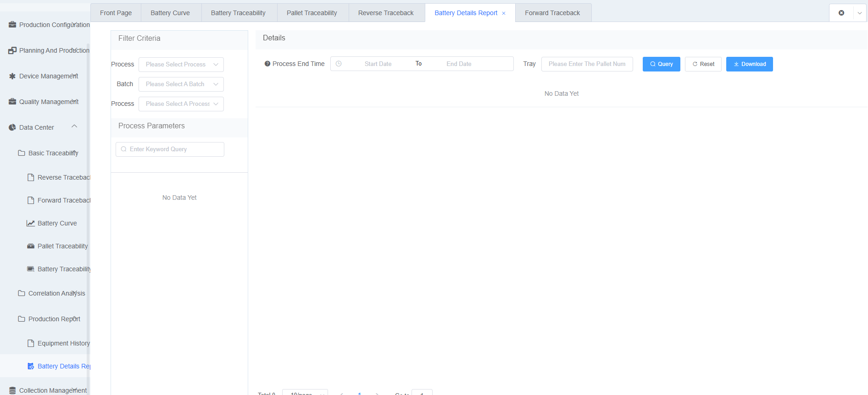The height and width of the screenshot is (395, 868).
Task: Click the clock icon in the date range field
Action: click(339, 64)
